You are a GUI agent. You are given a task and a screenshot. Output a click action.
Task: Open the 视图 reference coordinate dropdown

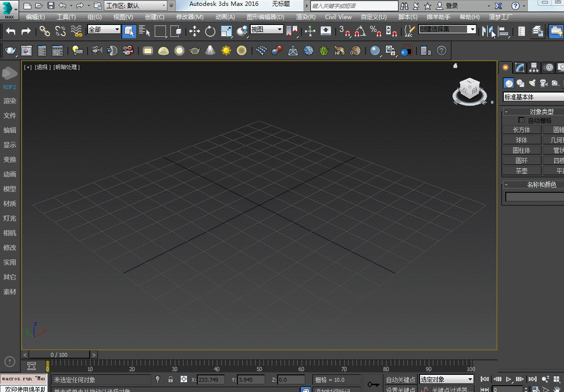point(267,29)
